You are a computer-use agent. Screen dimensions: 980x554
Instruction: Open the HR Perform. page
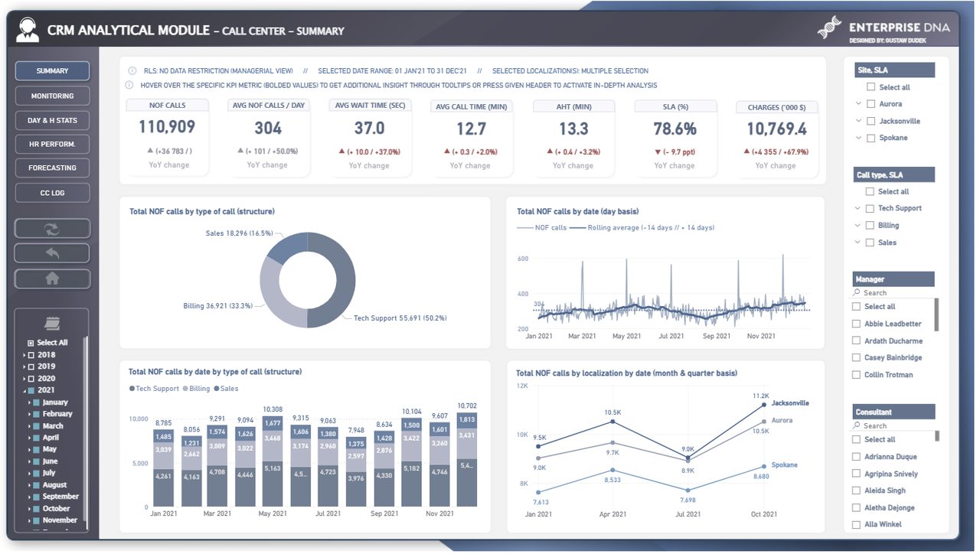(x=52, y=144)
